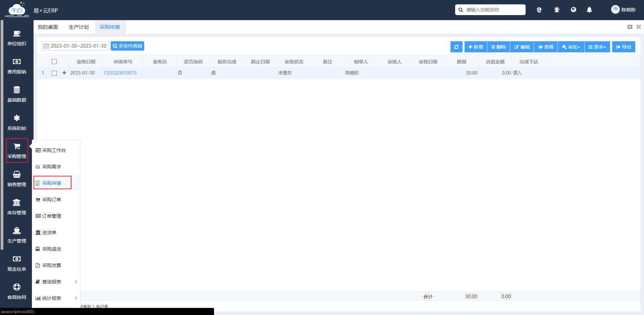This screenshot has width=644, height=315.
Task: Open 系统初始 module in sidebar
Action: [17, 123]
